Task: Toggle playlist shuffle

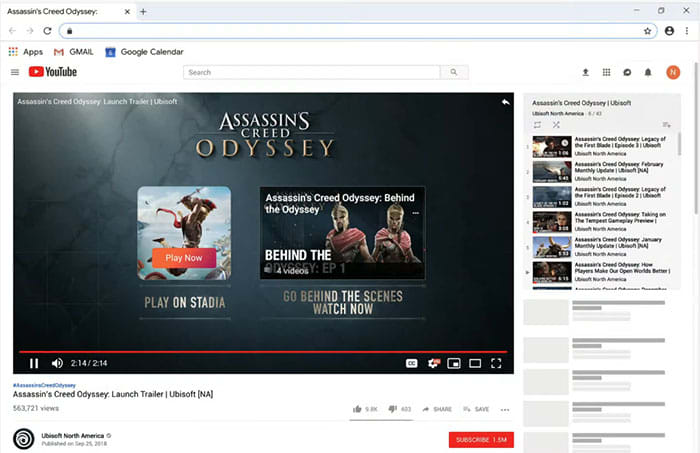Action: [556, 125]
